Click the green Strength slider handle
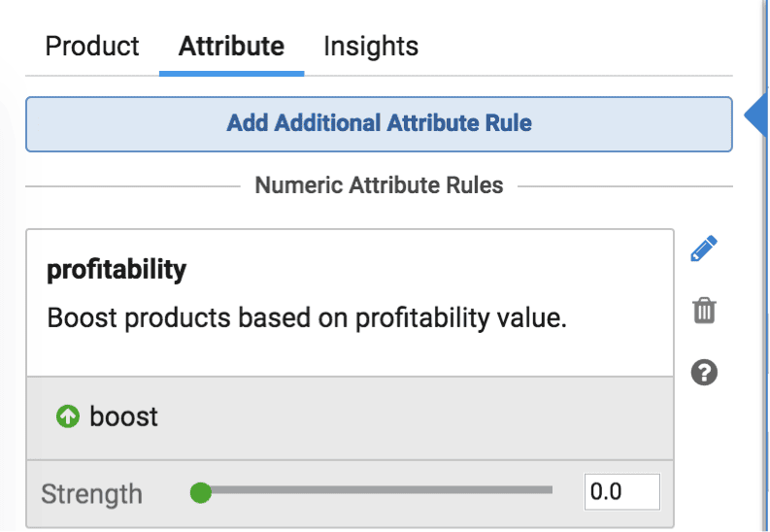 [x=200, y=492]
